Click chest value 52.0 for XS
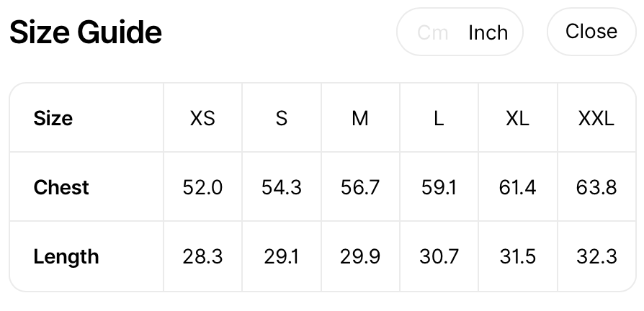 tap(202, 187)
